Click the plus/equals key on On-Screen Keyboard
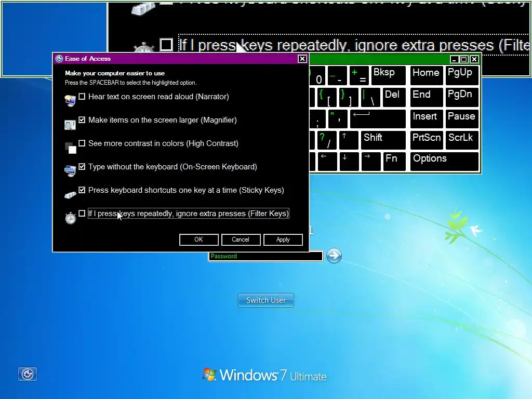 tap(359, 75)
